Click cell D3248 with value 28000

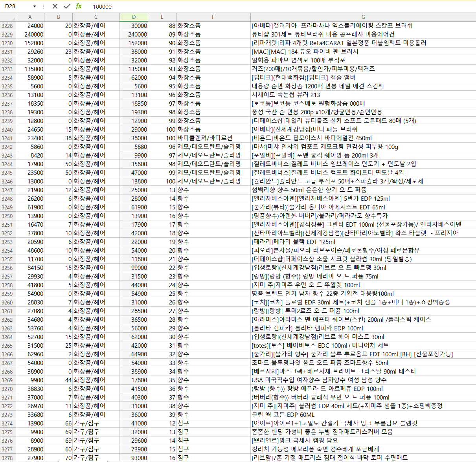tap(134, 198)
